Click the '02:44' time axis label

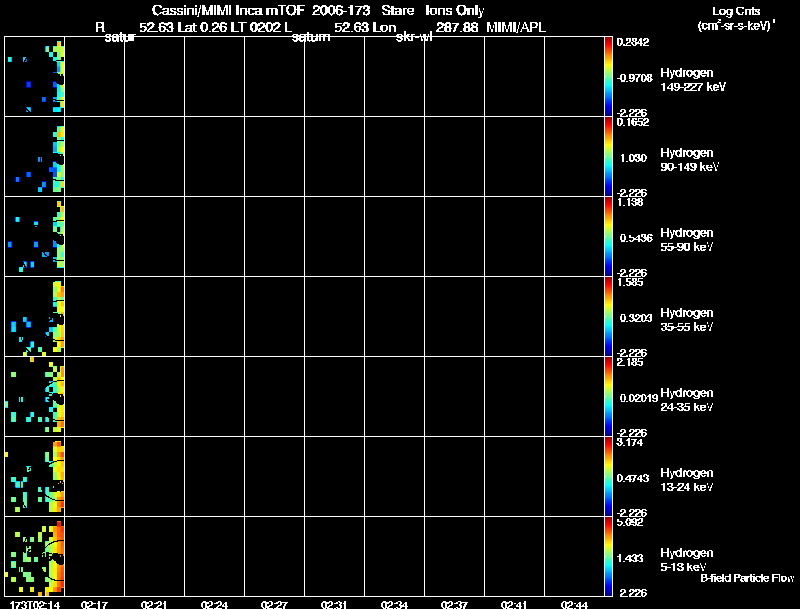pyautogui.click(x=574, y=604)
